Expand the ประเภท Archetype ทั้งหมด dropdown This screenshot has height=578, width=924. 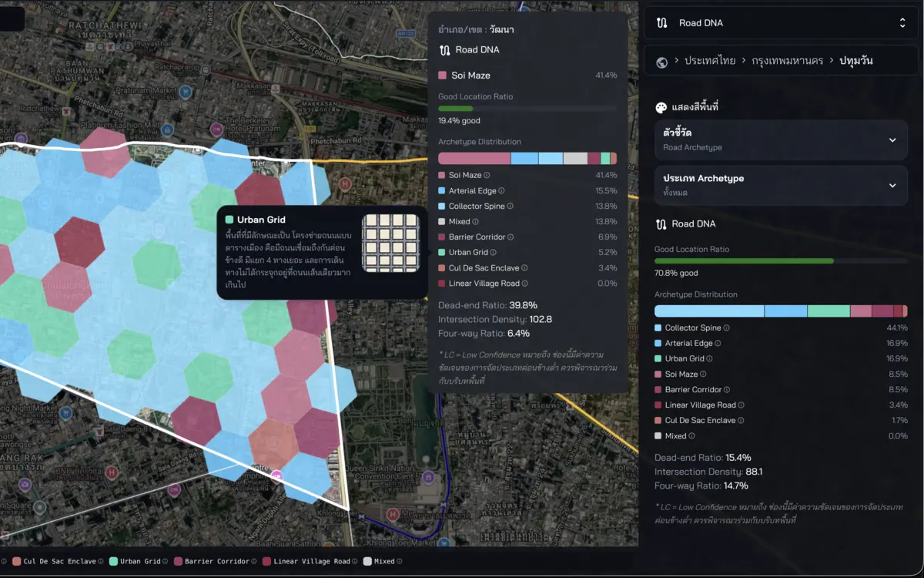click(781, 185)
